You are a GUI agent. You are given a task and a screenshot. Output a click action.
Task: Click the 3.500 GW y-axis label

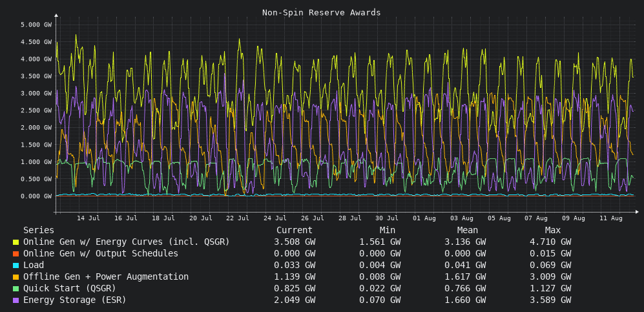[36, 76]
